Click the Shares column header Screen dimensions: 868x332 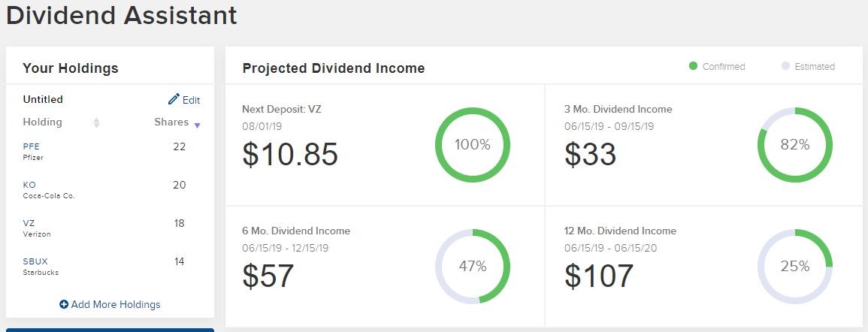[x=171, y=122]
